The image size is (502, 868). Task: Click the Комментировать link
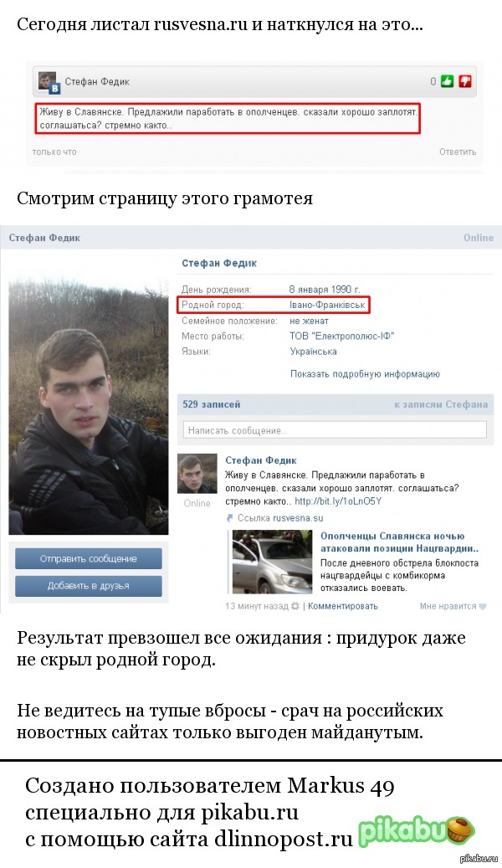click(342, 606)
